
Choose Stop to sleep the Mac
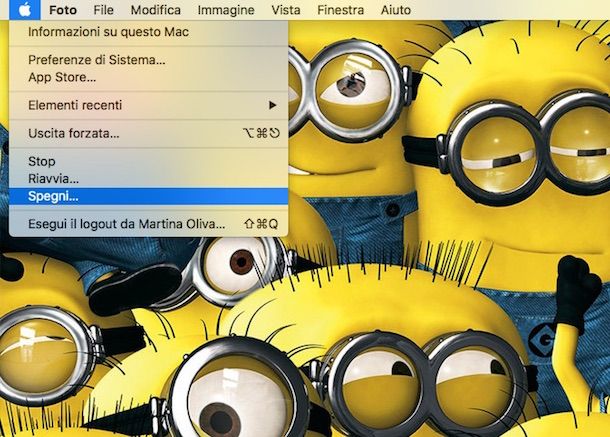(148, 161)
